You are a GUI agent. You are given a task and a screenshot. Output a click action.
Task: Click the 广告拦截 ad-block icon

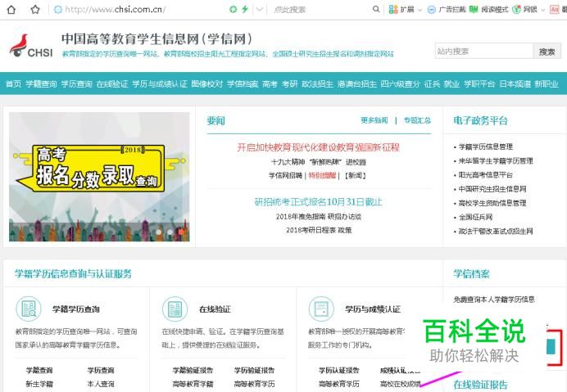pos(432,9)
